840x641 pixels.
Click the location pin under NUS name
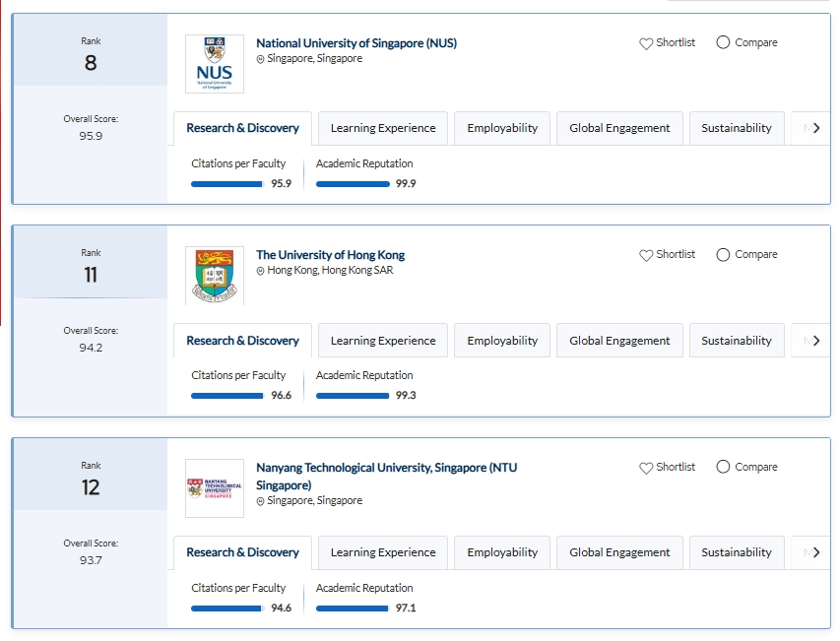click(x=261, y=59)
